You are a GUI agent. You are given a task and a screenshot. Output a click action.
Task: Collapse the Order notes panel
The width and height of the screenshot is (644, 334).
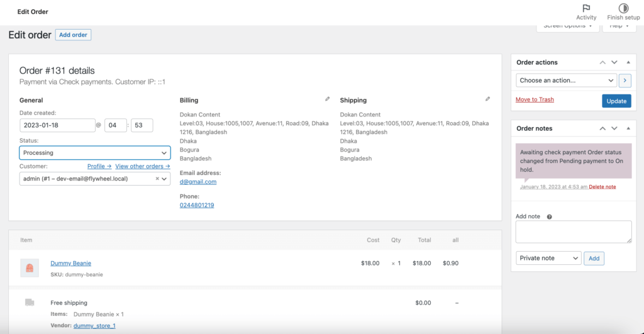(x=628, y=128)
